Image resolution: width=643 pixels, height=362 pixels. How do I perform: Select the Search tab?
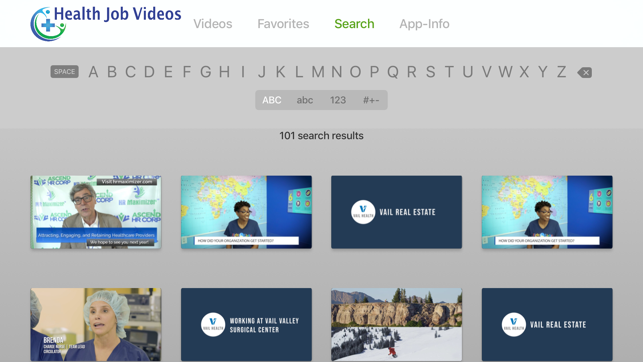pyautogui.click(x=354, y=24)
